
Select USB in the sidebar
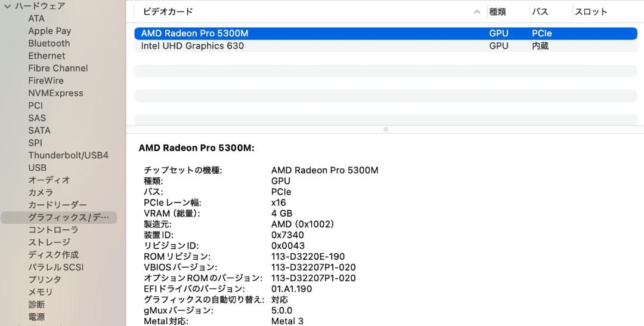(38, 168)
